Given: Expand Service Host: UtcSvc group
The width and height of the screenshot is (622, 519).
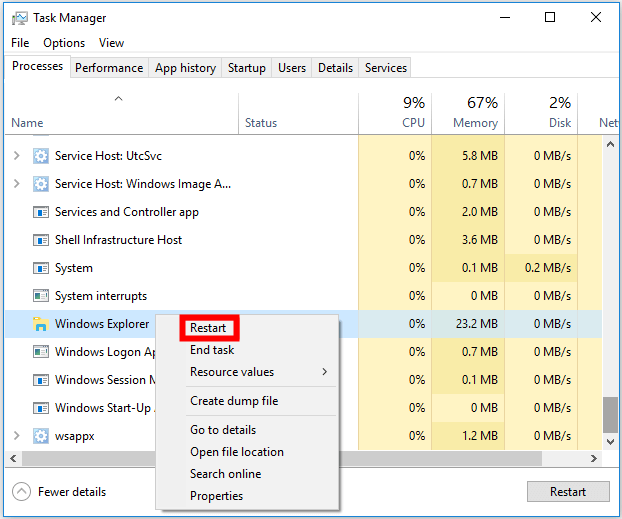Looking at the screenshot, I should click(x=16, y=156).
